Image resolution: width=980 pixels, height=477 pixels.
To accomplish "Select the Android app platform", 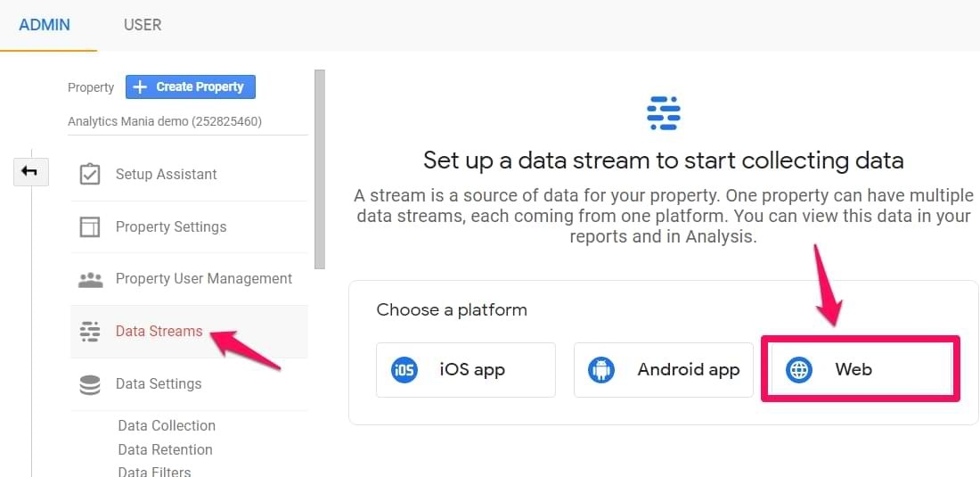I will coord(663,369).
